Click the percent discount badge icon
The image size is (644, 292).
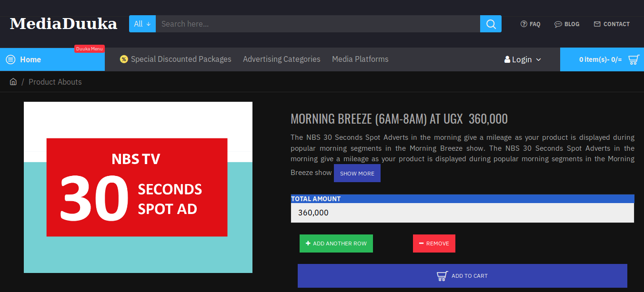point(124,59)
